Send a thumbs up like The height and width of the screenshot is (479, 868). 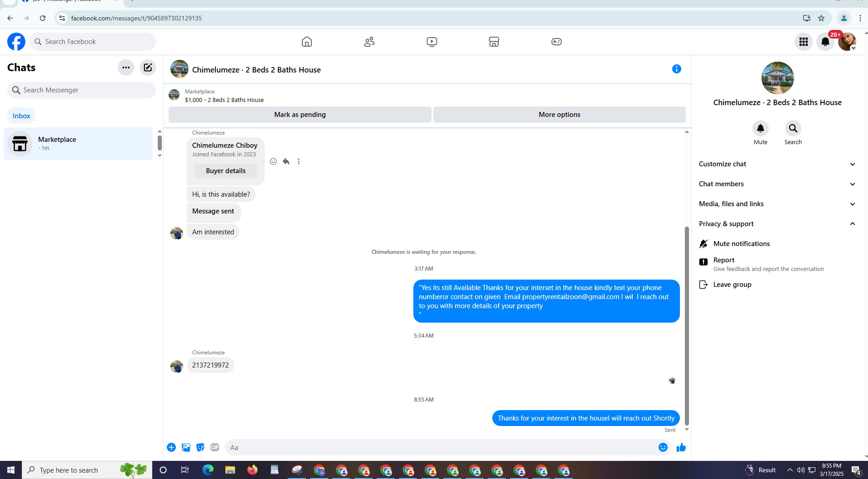click(x=681, y=447)
